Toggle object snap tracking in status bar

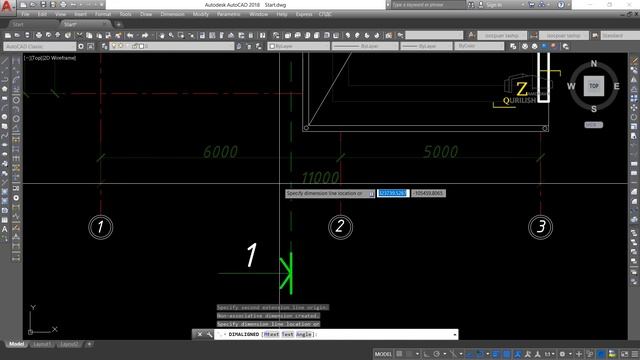tap(470, 354)
